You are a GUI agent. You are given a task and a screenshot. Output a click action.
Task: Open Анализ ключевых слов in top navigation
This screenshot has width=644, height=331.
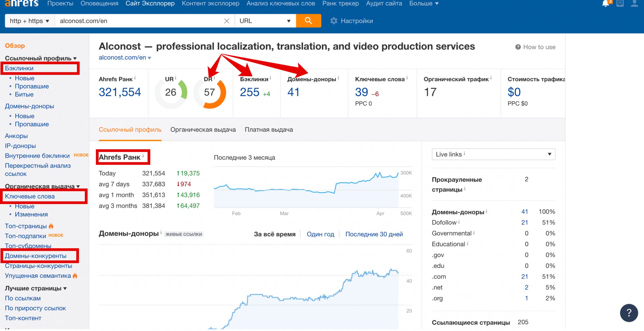[281, 3]
